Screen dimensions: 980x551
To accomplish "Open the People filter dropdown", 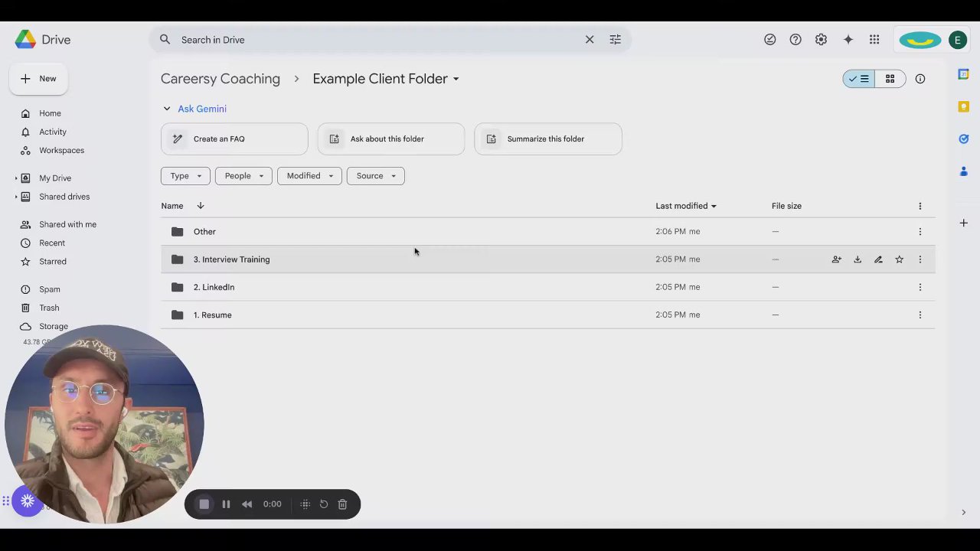I will pyautogui.click(x=243, y=176).
